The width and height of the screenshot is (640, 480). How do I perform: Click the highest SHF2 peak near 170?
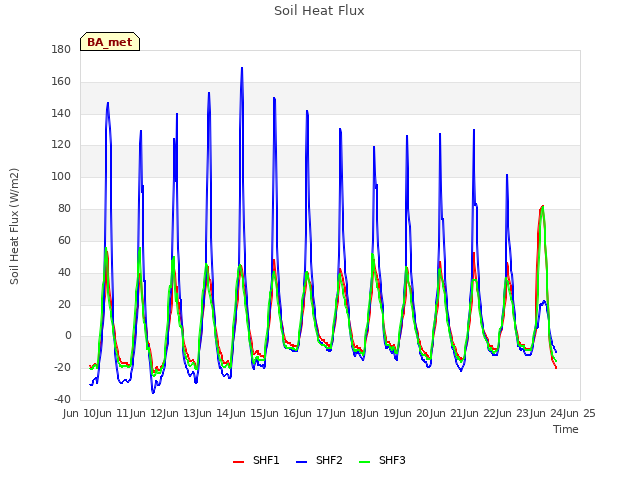click(x=242, y=68)
